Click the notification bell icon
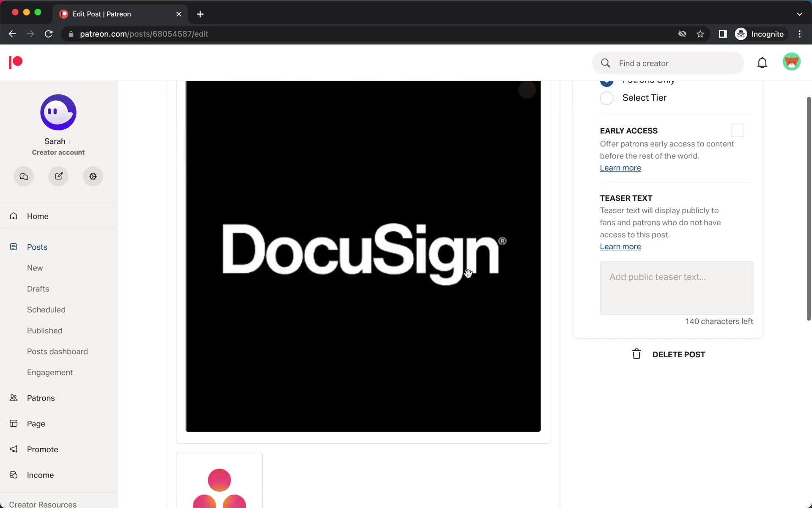The height and width of the screenshot is (508, 812). click(x=763, y=63)
